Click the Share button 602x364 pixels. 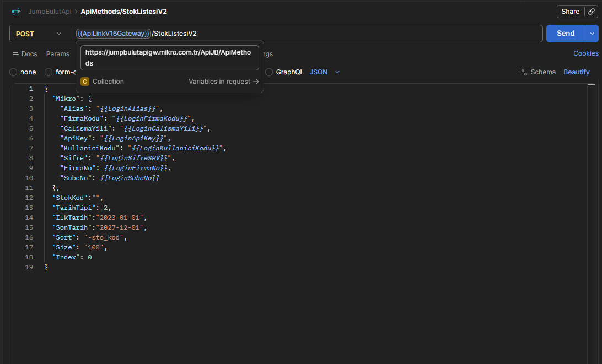tap(570, 12)
